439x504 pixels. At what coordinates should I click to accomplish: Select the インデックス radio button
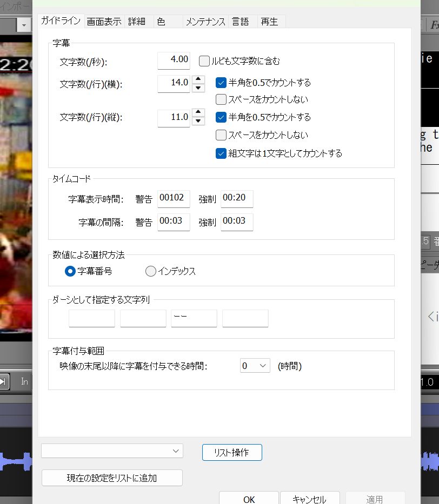click(x=151, y=271)
